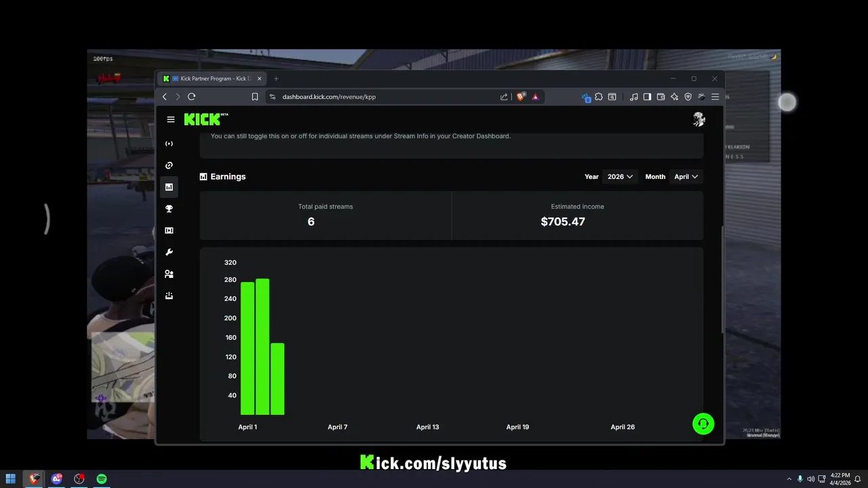This screenshot has width=868, height=488.
Task: Open the profile avatar at top right
Action: pyautogui.click(x=698, y=119)
